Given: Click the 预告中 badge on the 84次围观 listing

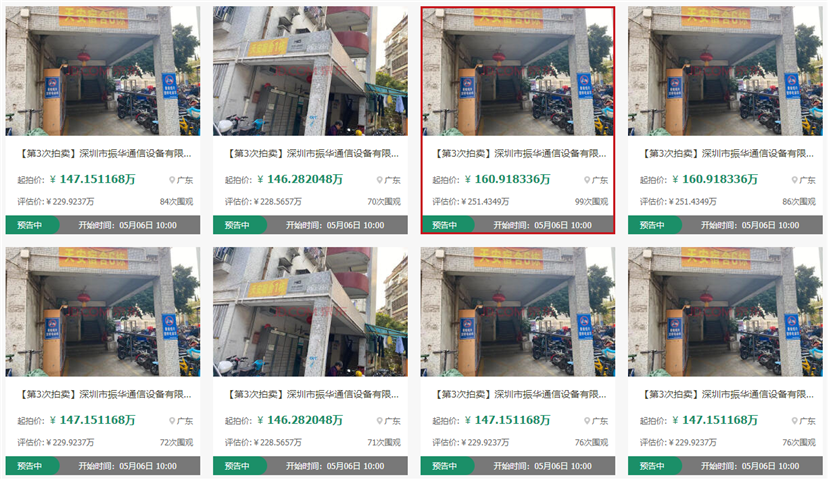Looking at the screenshot, I should pyautogui.click(x=31, y=225).
